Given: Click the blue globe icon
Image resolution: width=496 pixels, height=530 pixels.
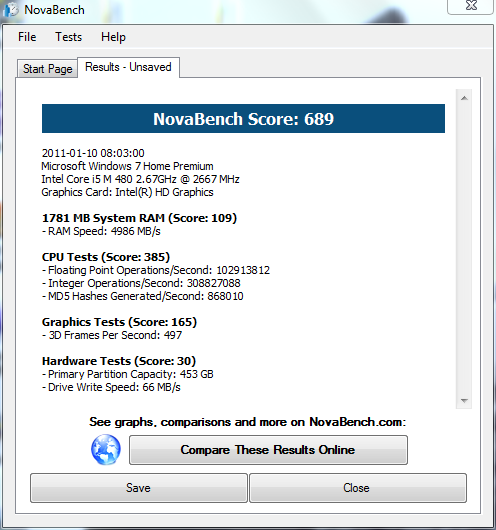Looking at the screenshot, I should [106, 450].
